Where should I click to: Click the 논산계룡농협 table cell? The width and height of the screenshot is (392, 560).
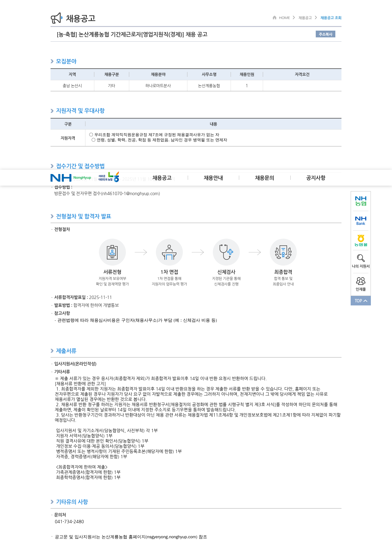click(209, 86)
